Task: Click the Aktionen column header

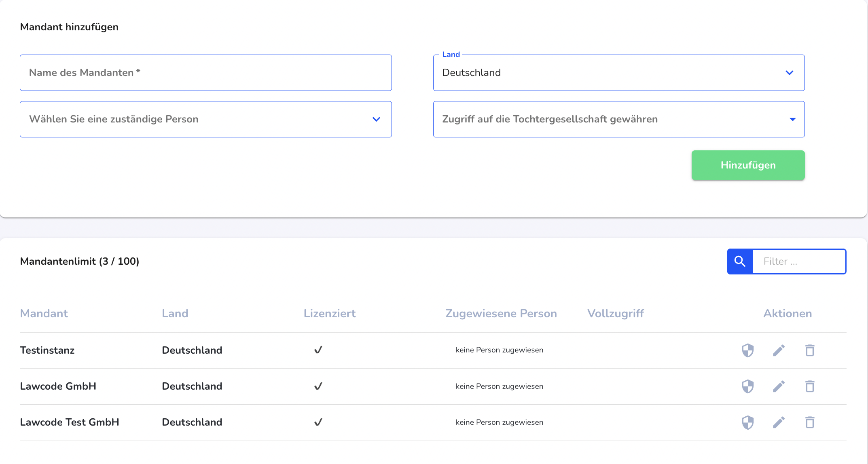Action: coord(788,314)
